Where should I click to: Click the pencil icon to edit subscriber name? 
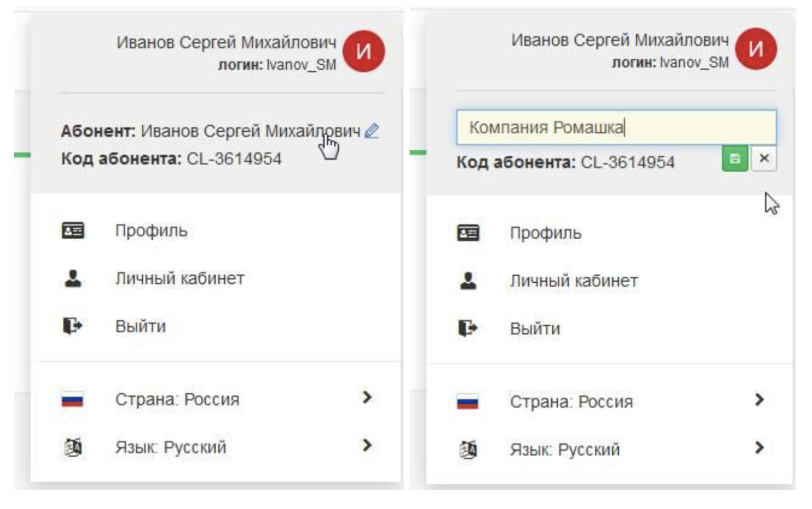point(371,131)
